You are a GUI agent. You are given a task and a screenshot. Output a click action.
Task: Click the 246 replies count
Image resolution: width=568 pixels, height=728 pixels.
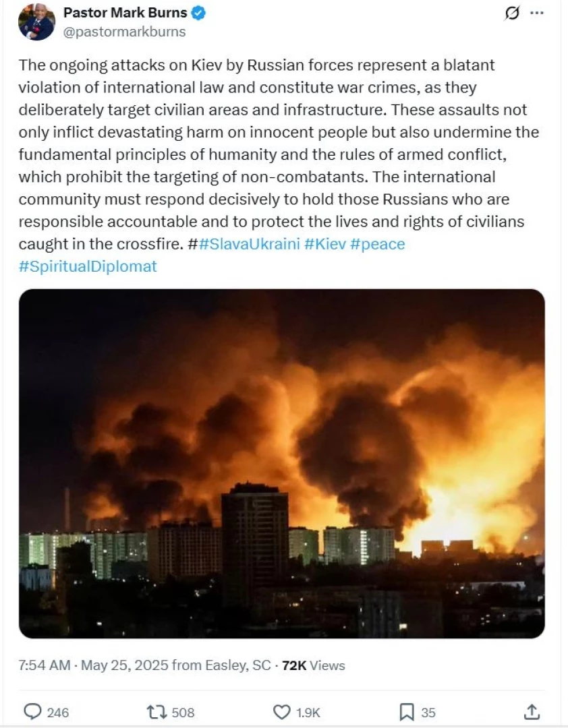(57, 712)
